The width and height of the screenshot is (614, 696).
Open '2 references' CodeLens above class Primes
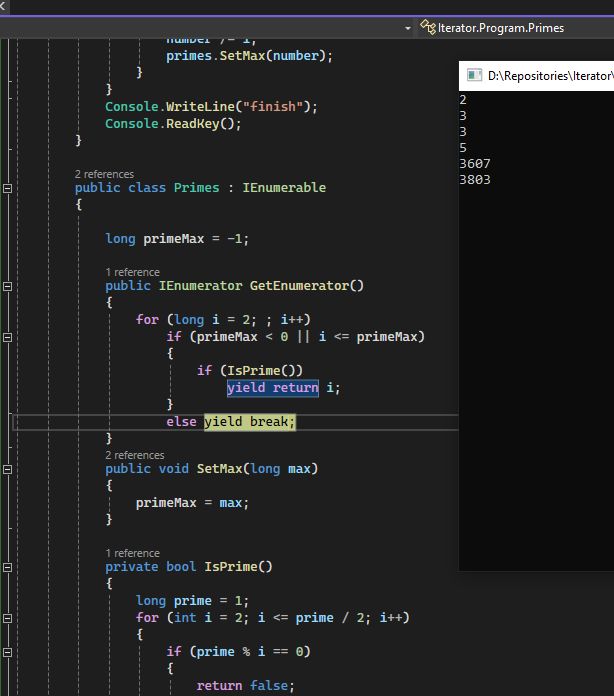click(x=104, y=174)
